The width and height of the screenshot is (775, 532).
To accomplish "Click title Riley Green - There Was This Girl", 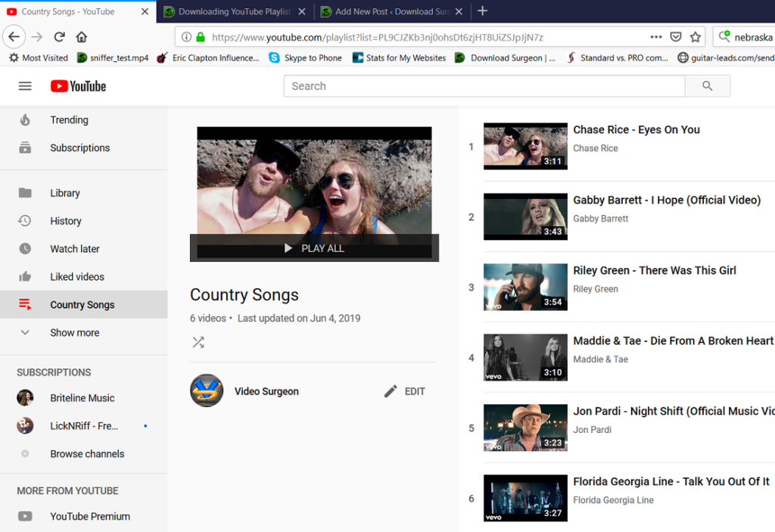I will [655, 270].
